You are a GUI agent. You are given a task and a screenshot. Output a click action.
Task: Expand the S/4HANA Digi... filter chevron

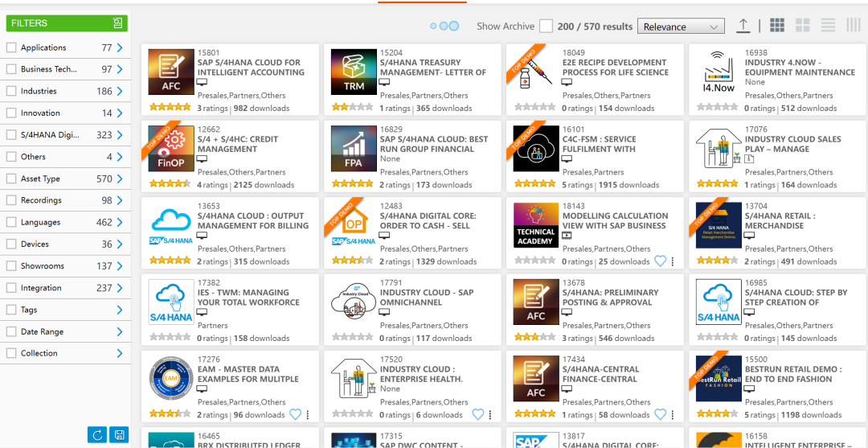[120, 135]
